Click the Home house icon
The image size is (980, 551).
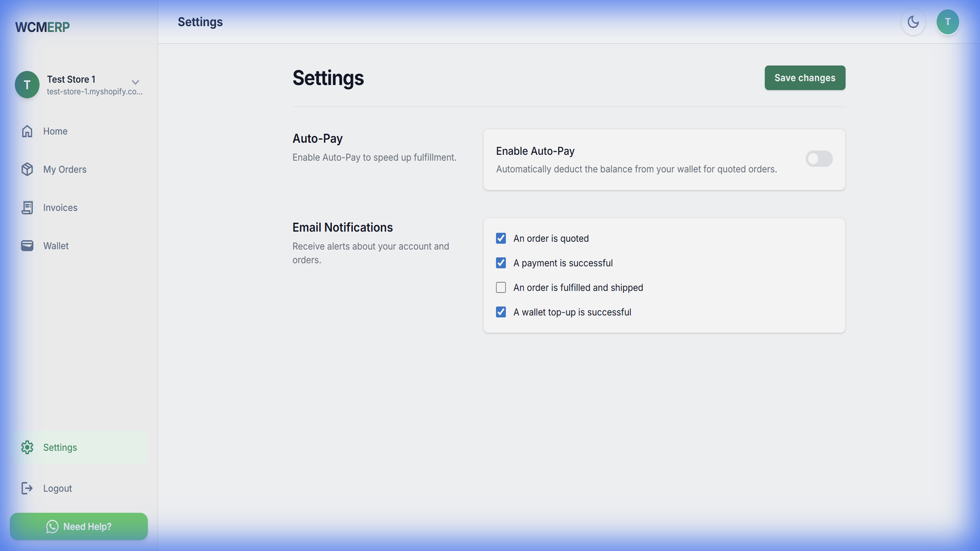click(x=27, y=131)
